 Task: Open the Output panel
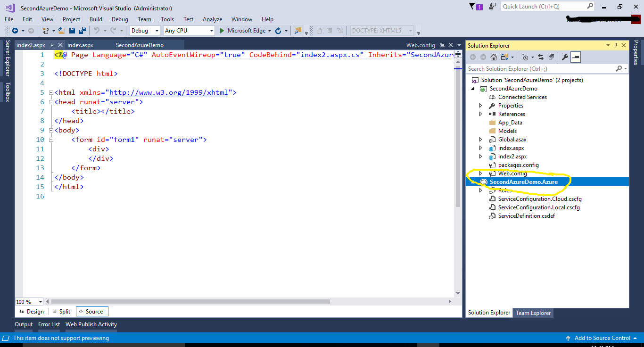tap(24, 324)
